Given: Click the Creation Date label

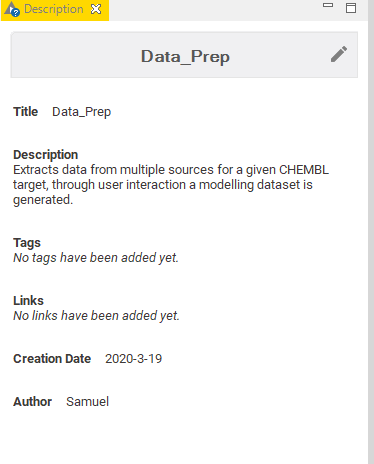Looking at the screenshot, I should click(x=52, y=359).
